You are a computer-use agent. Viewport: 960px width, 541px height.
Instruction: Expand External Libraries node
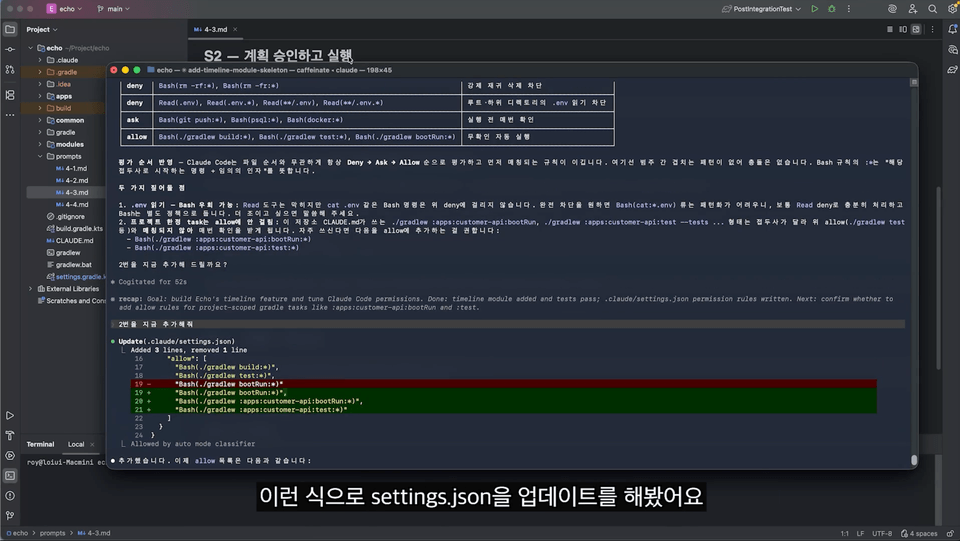31,289
